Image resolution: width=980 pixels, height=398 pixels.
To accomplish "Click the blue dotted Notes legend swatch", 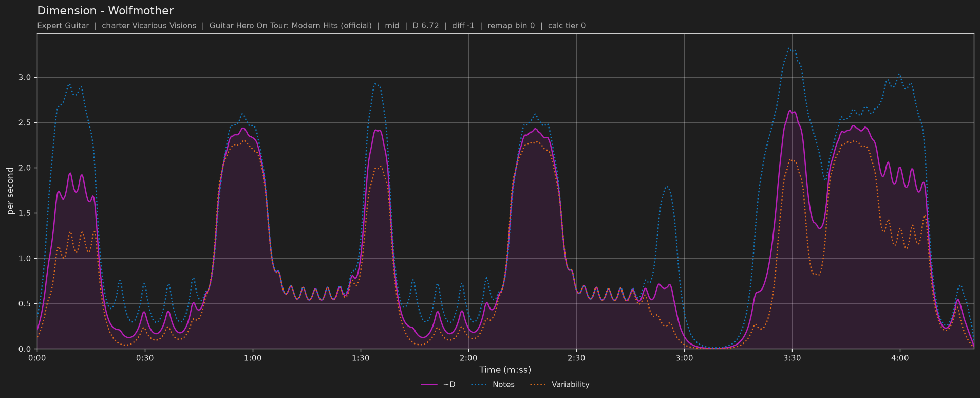I will 479,385.
